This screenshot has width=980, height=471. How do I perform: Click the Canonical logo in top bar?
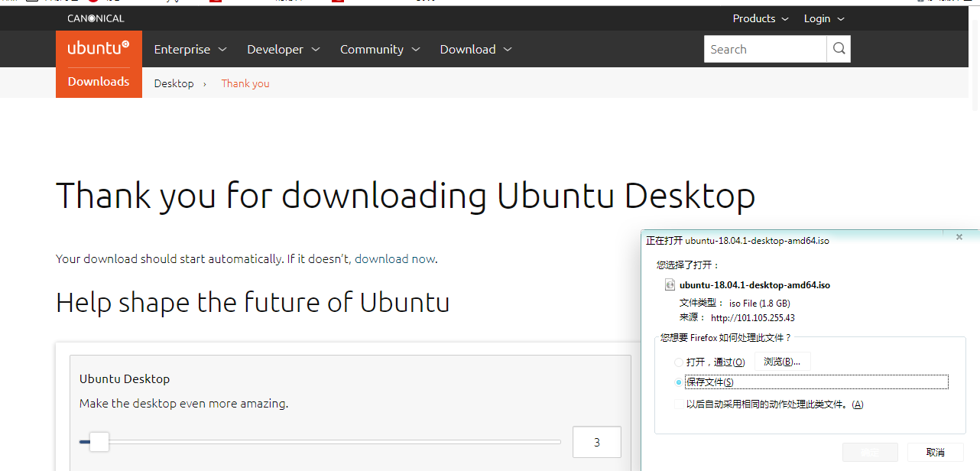coord(96,18)
